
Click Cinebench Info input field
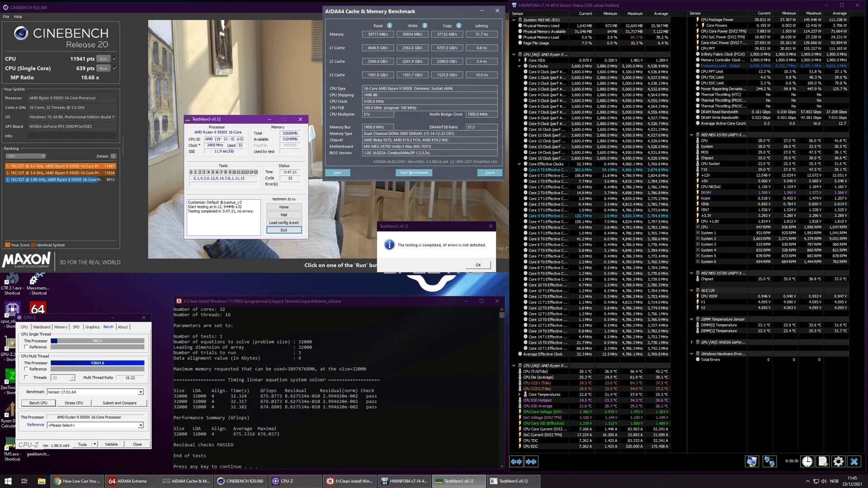click(72, 136)
